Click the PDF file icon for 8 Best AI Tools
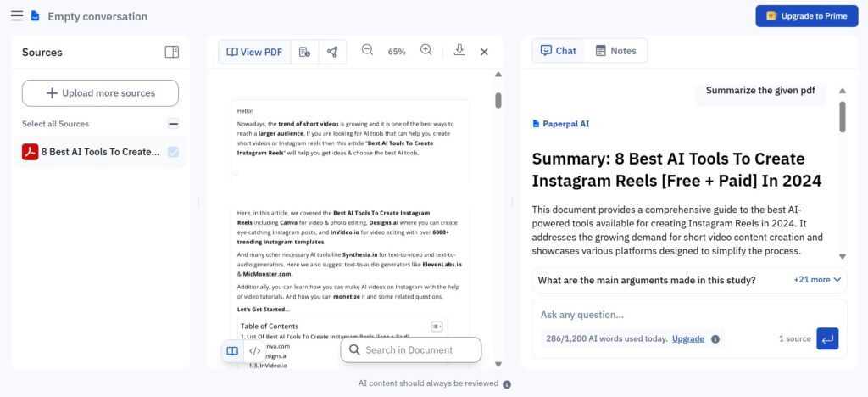The width and height of the screenshot is (868, 397). 30,152
